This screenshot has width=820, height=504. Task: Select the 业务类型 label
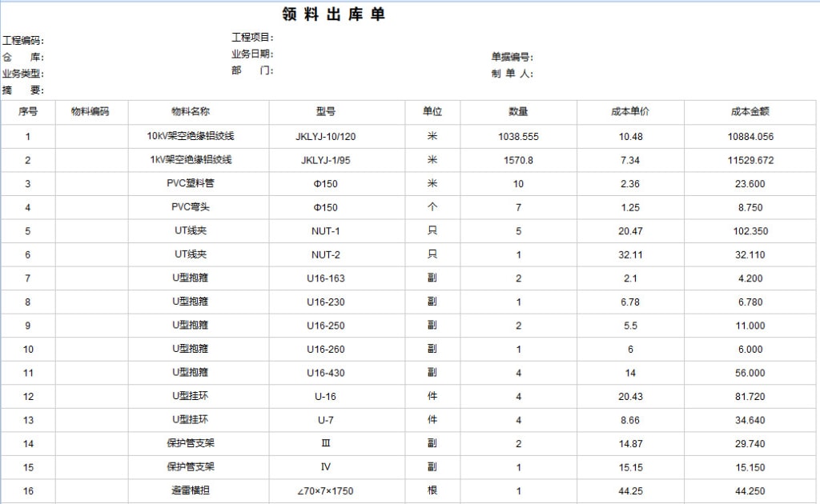[23, 74]
